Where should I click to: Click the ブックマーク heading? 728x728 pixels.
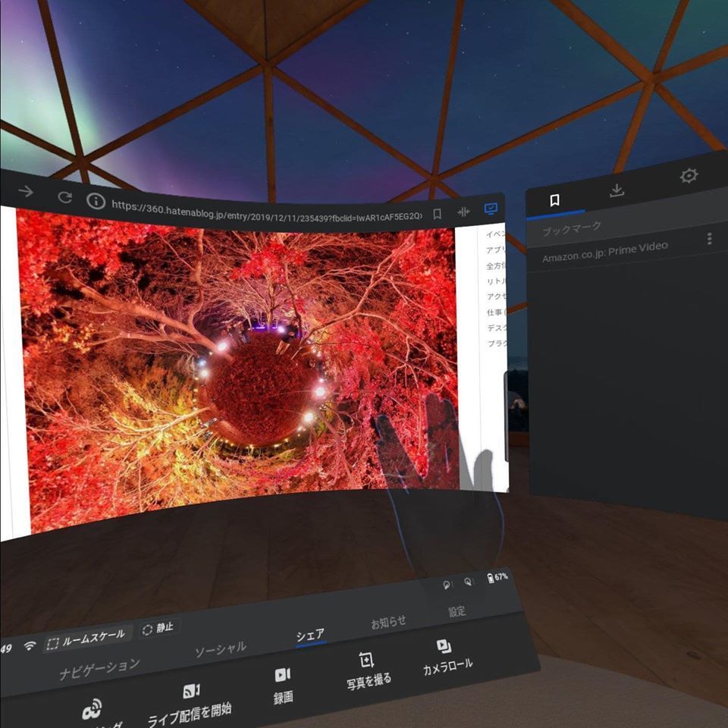[x=572, y=228]
